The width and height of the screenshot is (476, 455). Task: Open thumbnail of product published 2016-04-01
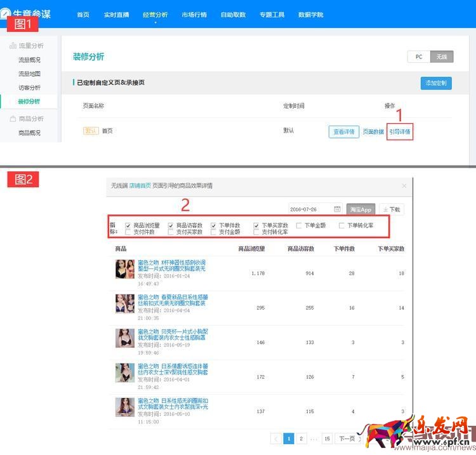click(x=125, y=373)
